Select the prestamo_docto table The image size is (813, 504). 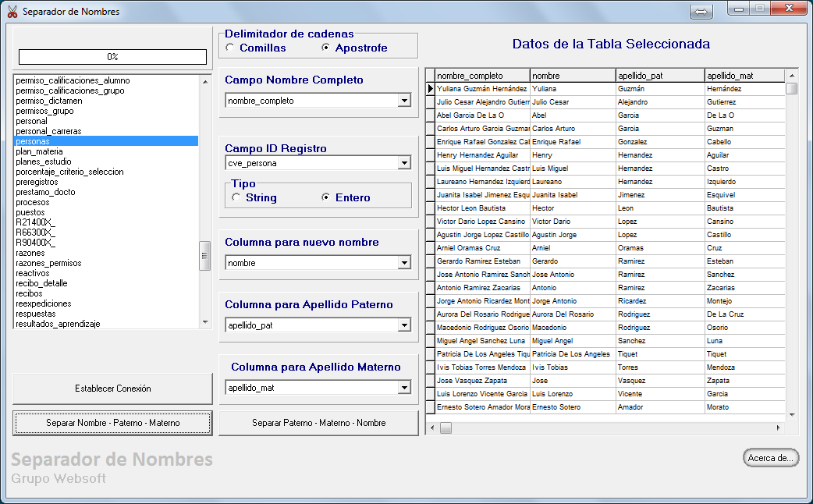(106, 192)
